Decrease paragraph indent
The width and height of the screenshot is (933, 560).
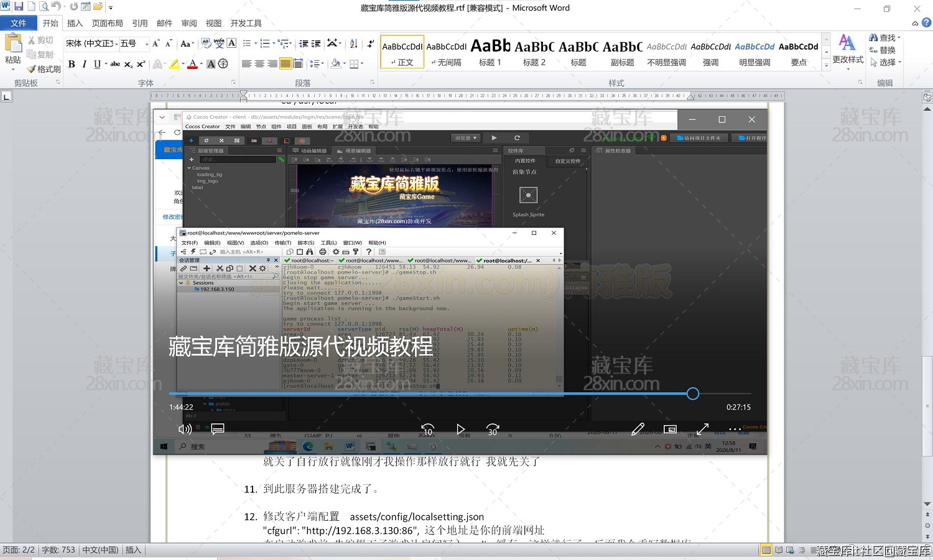pyautogui.click(x=304, y=44)
